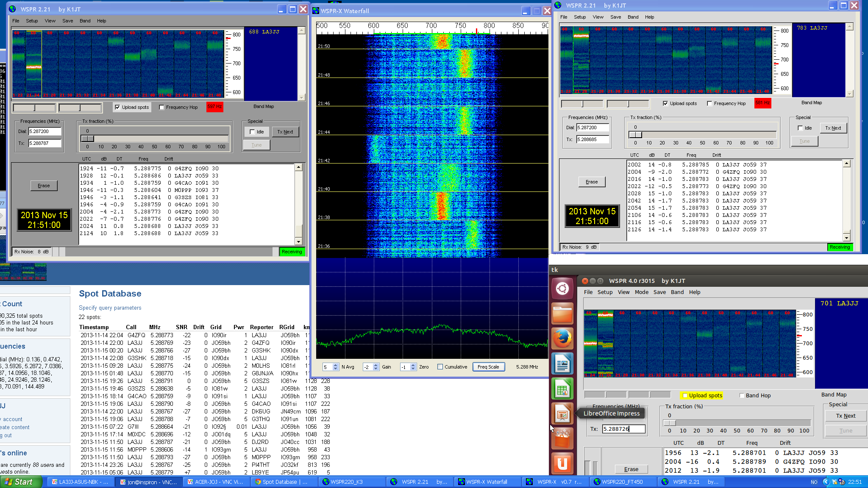Open the Mode menu in WSPR 4.0
This screenshot has width=868, height=488.
(641, 292)
